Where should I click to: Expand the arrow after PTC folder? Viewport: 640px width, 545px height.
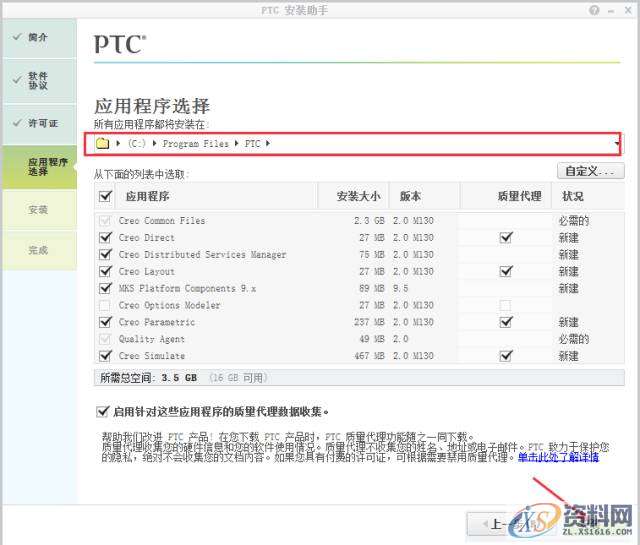268,143
